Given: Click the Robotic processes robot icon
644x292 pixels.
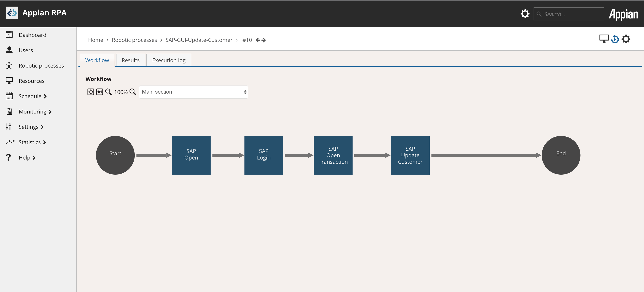Looking at the screenshot, I should click(x=9, y=65).
